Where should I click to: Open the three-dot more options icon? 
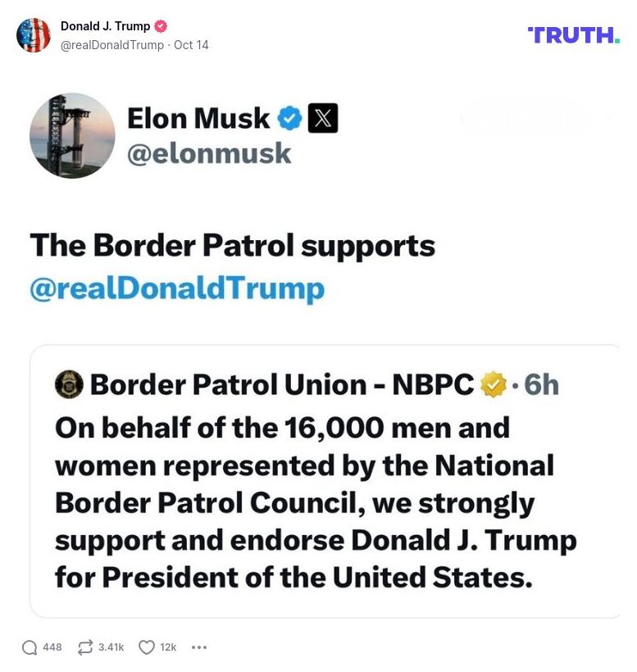click(x=199, y=647)
